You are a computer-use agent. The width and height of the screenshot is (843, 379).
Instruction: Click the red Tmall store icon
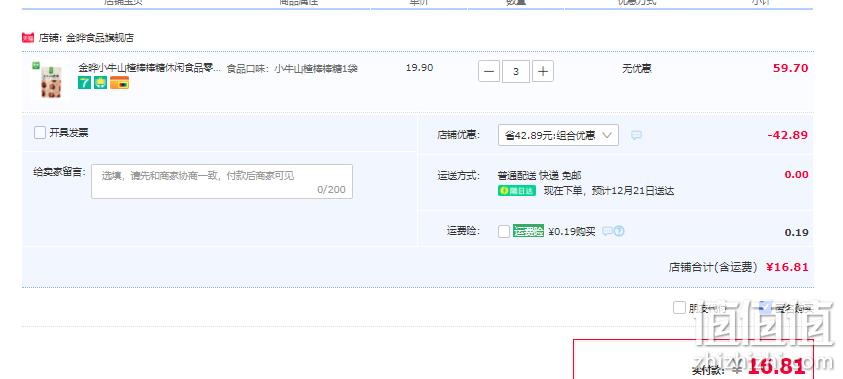27,38
